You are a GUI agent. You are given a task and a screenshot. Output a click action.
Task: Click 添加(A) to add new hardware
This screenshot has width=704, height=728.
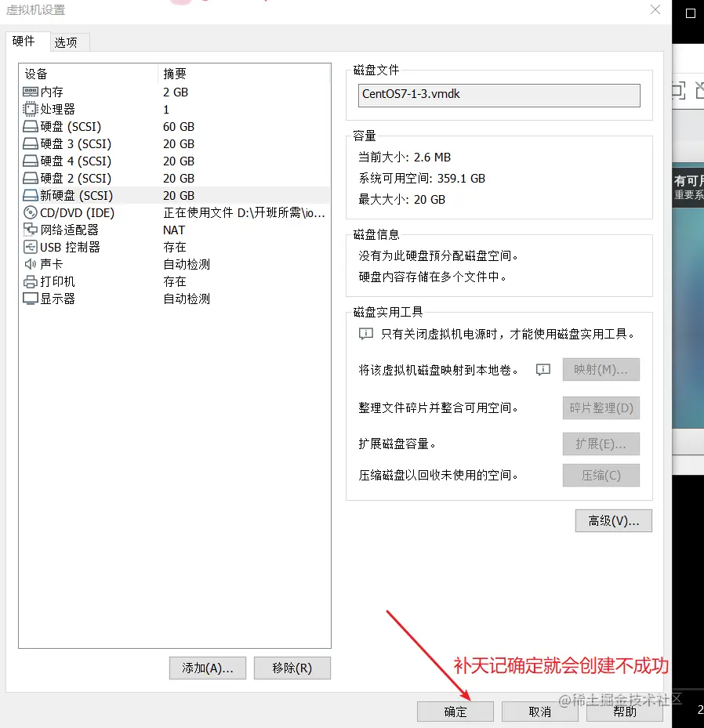[207, 668]
